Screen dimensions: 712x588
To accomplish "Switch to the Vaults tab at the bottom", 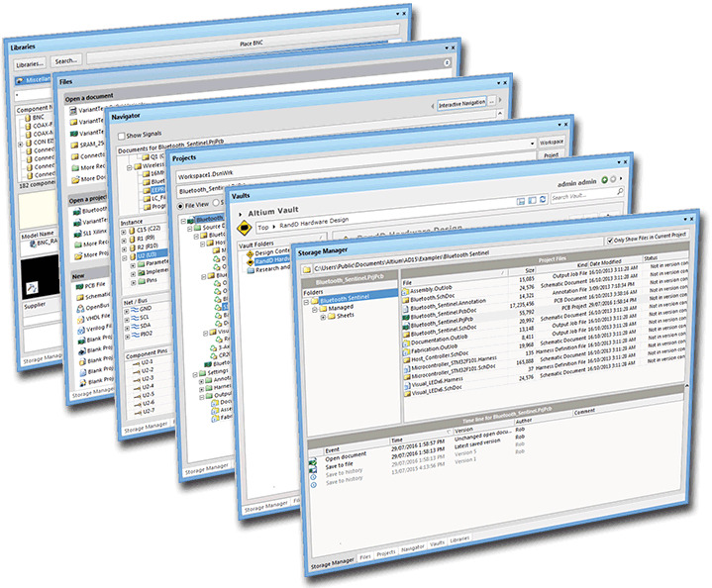I will [437, 543].
